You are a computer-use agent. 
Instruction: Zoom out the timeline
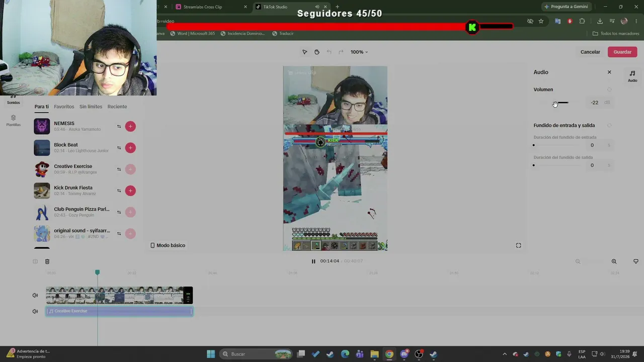(578, 261)
